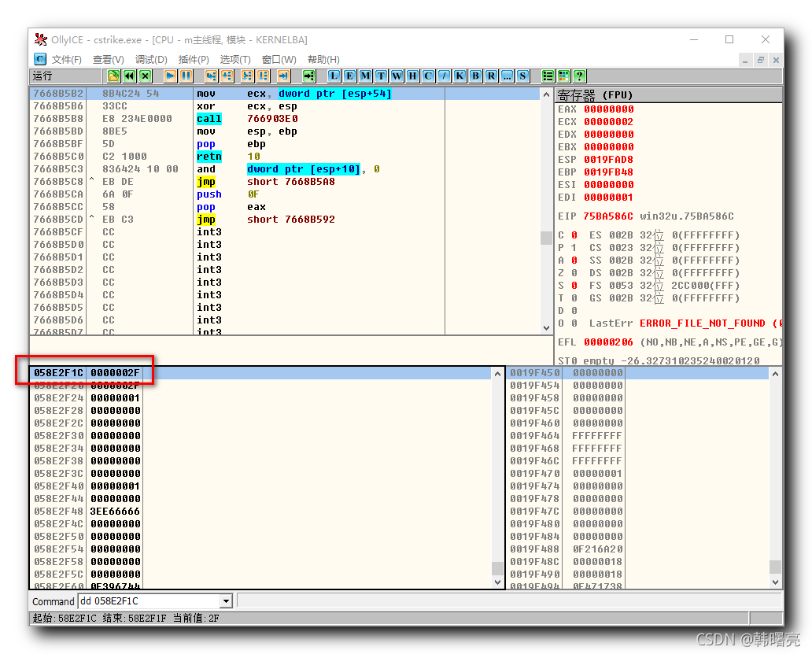Image resolution: width=812 pixels, height=654 pixels.
Task: Open CPU window with C icon
Action: [428, 76]
